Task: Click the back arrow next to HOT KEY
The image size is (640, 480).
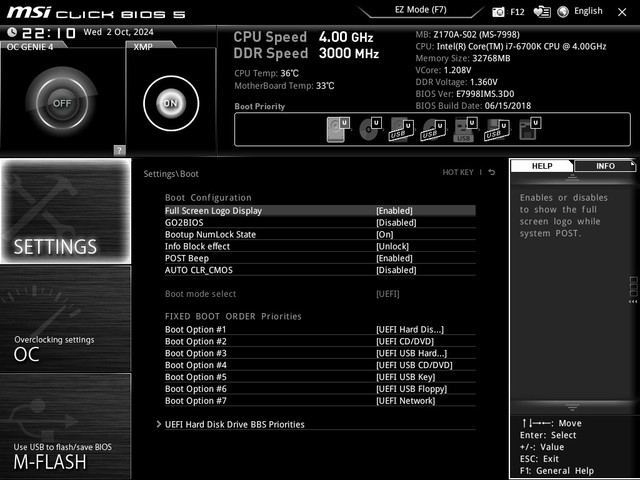Action: tap(492, 173)
